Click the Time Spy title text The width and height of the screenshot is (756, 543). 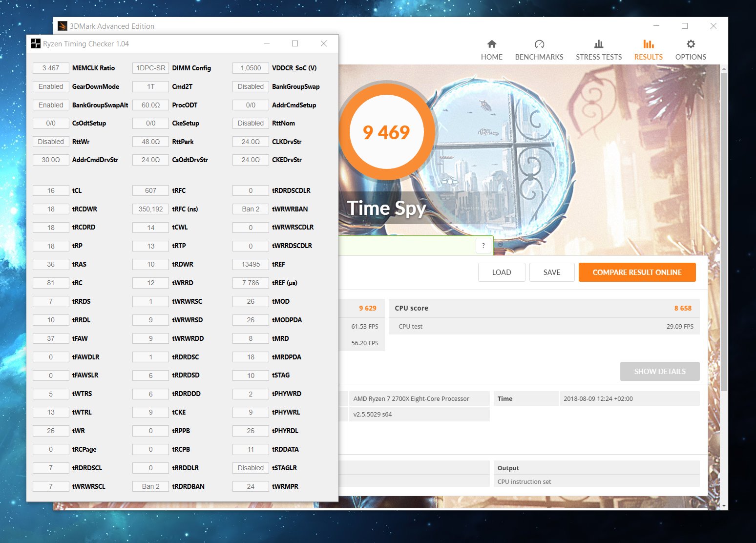point(386,209)
